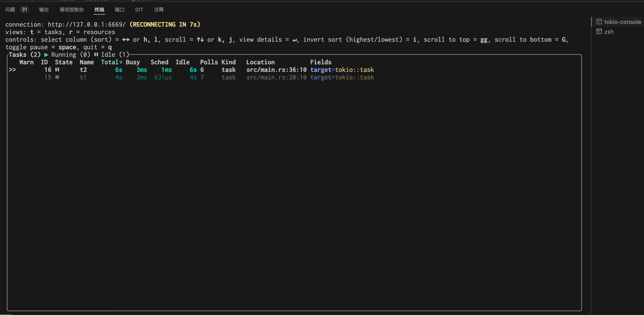Select the 终端 terminal tab
The height and width of the screenshot is (315, 644).
coord(99,10)
